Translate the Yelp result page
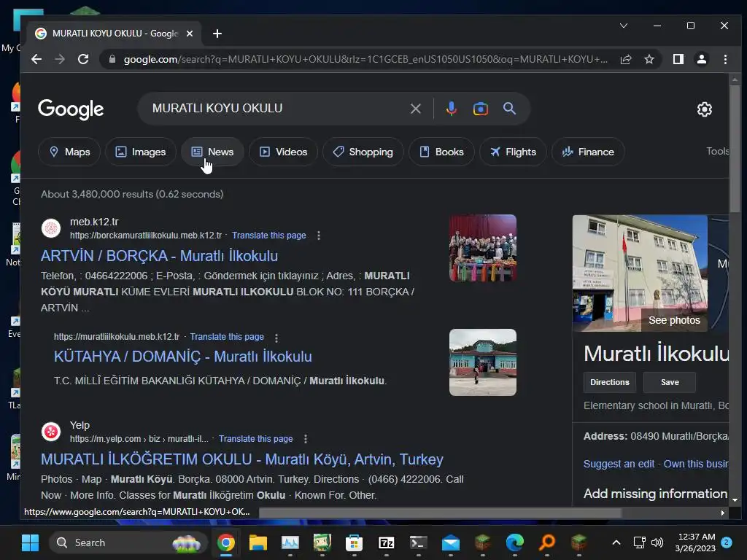Screen dimensions: 747x560 click(x=256, y=438)
